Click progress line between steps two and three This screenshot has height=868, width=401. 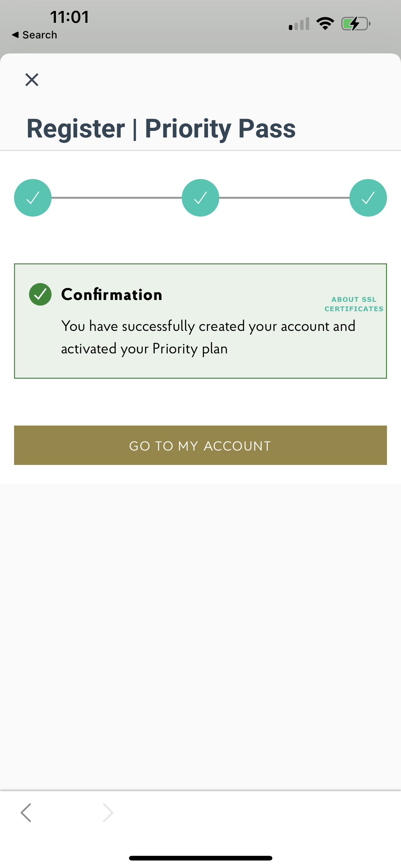(284, 198)
